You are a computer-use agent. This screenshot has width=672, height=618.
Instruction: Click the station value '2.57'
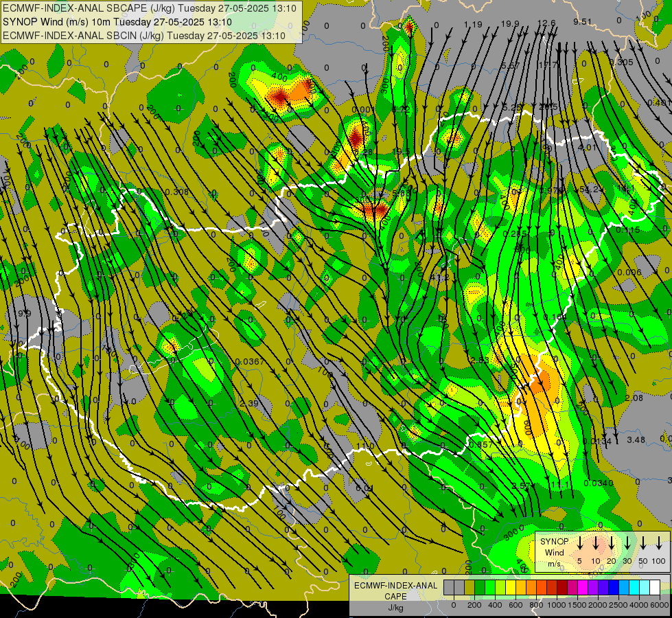click(x=522, y=485)
